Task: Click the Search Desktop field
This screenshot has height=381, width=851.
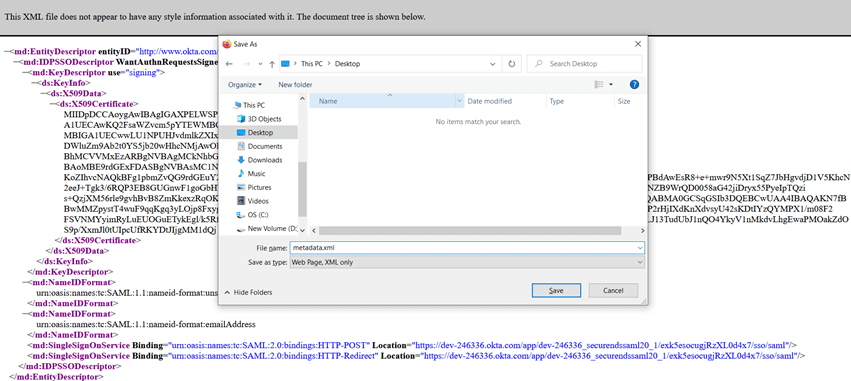Action: pos(585,64)
